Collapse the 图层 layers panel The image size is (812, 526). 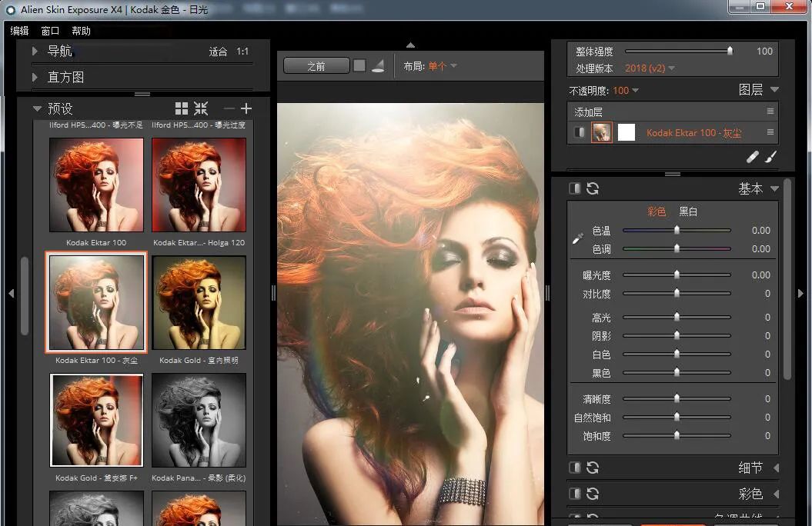pos(775,89)
